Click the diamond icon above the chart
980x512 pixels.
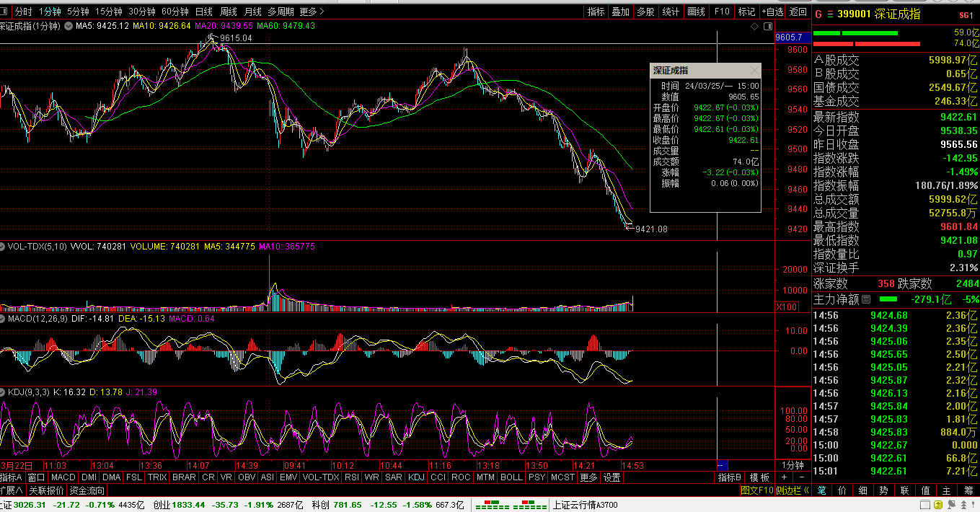tap(754, 26)
